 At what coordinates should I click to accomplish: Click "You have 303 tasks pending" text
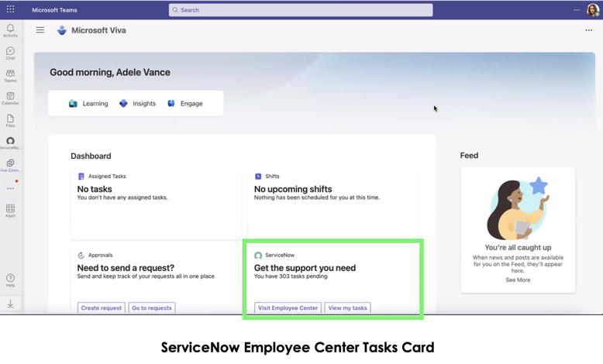point(291,276)
